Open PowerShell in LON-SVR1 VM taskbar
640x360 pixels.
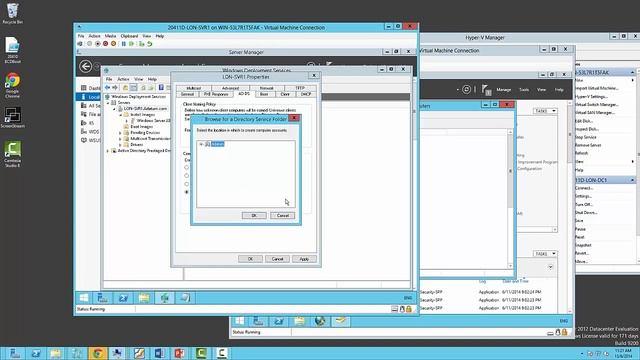tap(123, 298)
